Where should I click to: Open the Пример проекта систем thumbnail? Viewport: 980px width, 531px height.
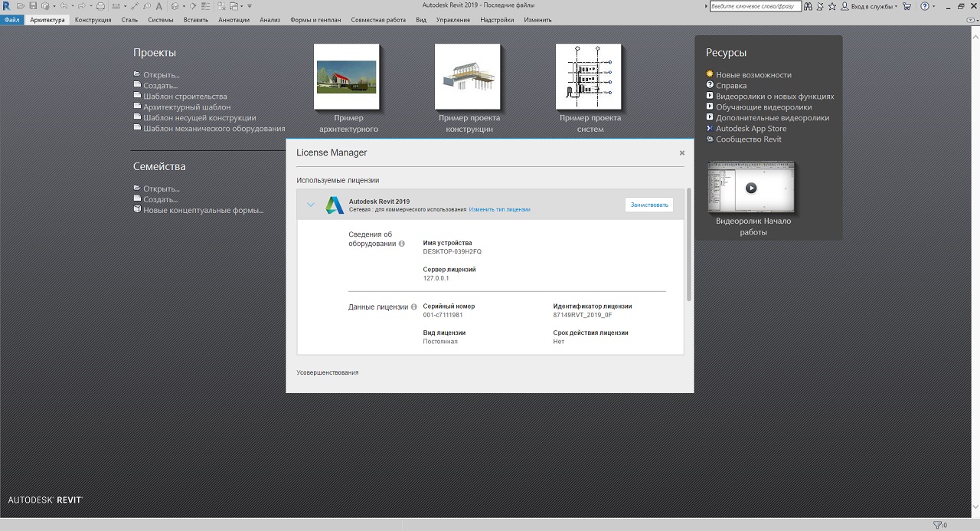click(x=589, y=77)
